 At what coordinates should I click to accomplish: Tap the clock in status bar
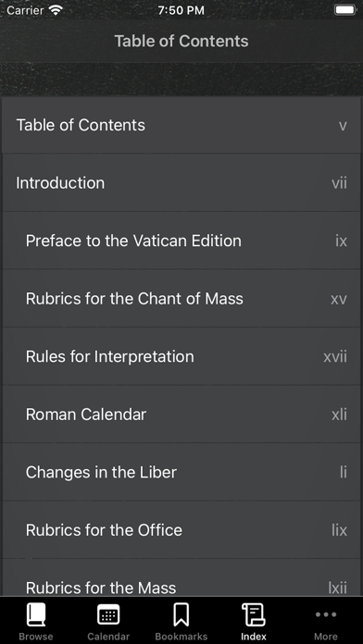click(181, 10)
